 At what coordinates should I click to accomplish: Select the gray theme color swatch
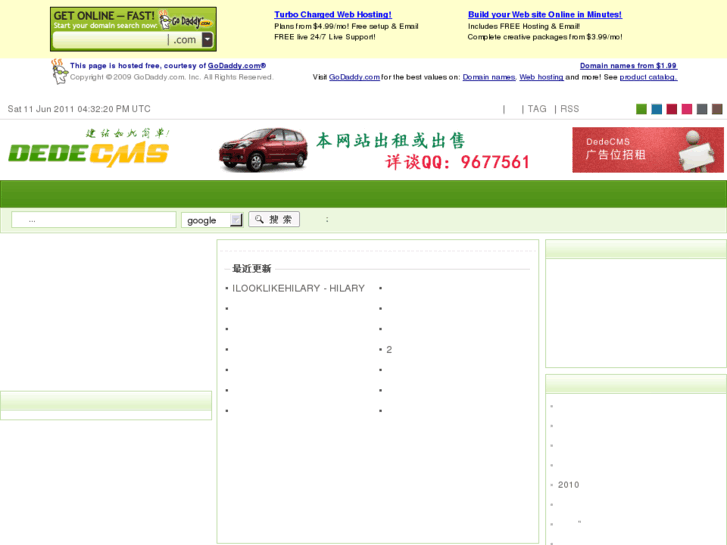(x=702, y=109)
